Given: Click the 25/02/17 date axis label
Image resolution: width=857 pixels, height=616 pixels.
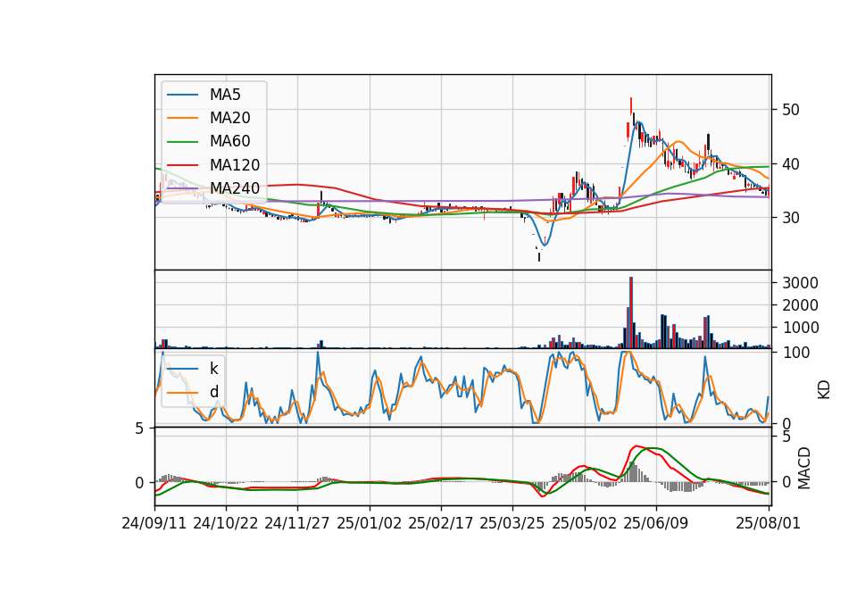Looking at the screenshot, I should tap(440, 523).
